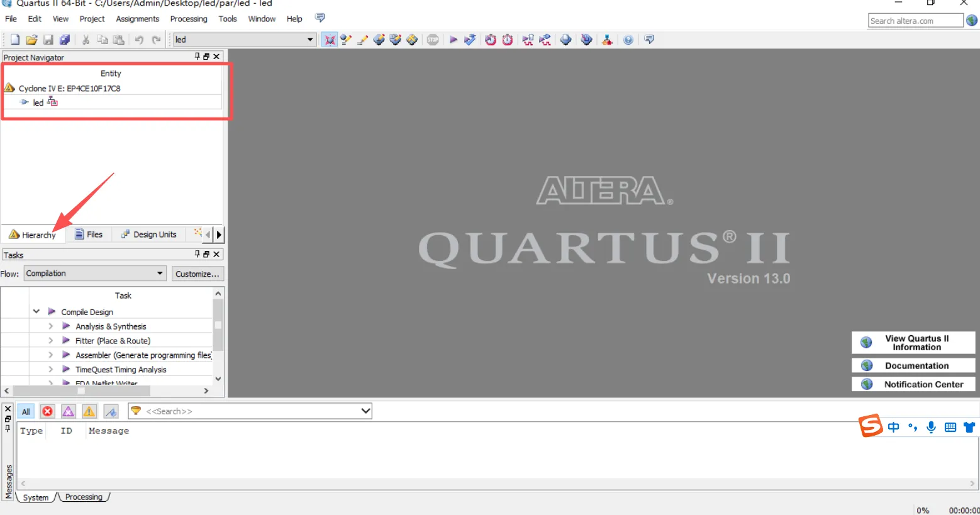Click the Customize... button
Screen dimensions: 980x515
pyautogui.click(x=198, y=274)
